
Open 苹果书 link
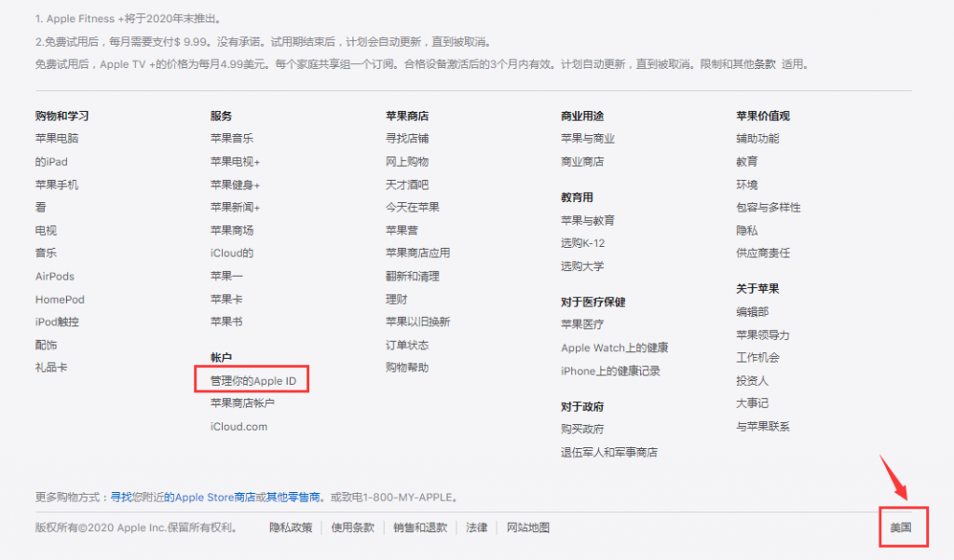226,322
